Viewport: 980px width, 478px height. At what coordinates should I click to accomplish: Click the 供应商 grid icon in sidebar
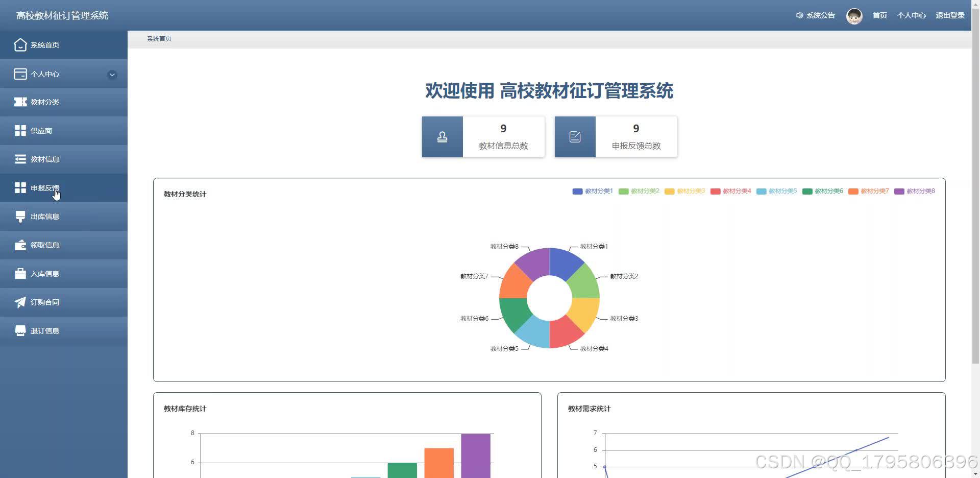[20, 130]
